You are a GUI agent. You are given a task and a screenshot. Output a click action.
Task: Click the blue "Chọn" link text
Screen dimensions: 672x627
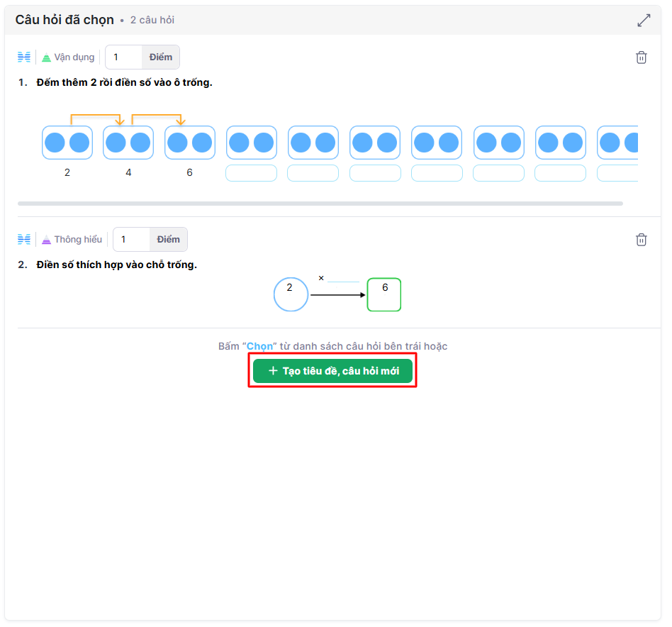pyautogui.click(x=259, y=347)
